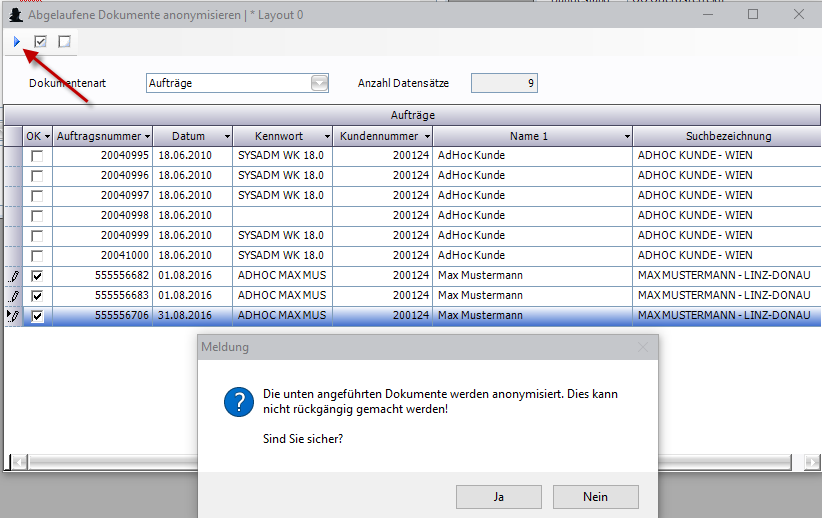Click the Datum column header
This screenshot has width=822, height=518.
[x=188, y=136]
